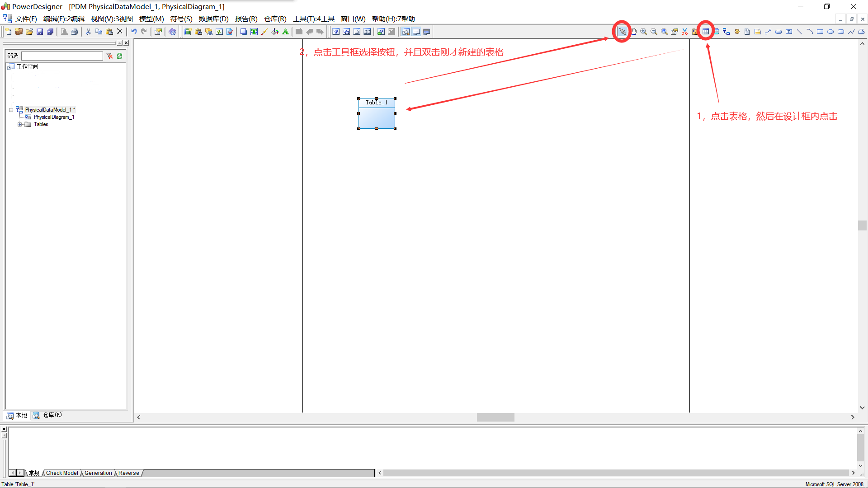Click the diagram horizontal scrollbar thumb
868x488 pixels.
[495, 418]
